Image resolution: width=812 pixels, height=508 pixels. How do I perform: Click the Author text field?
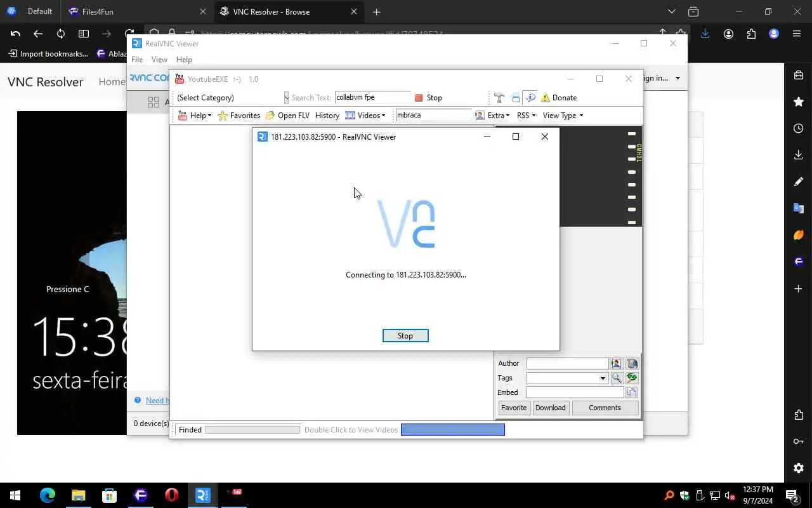(x=567, y=363)
